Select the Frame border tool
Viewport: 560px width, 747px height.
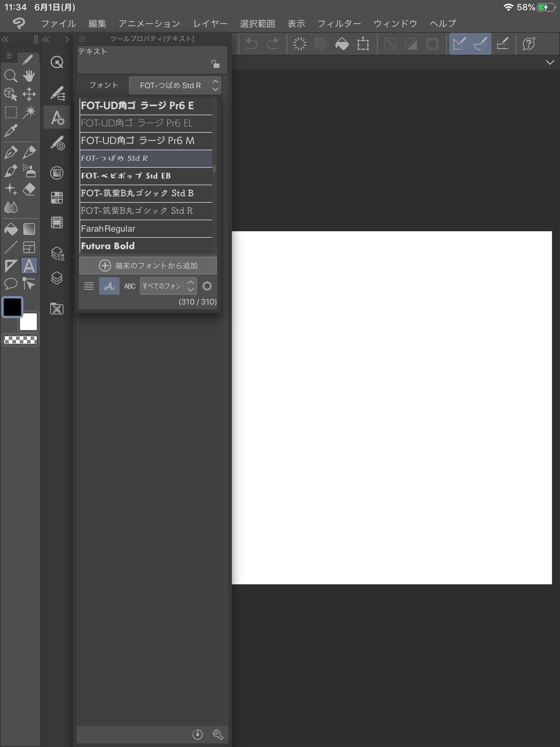(x=29, y=247)
